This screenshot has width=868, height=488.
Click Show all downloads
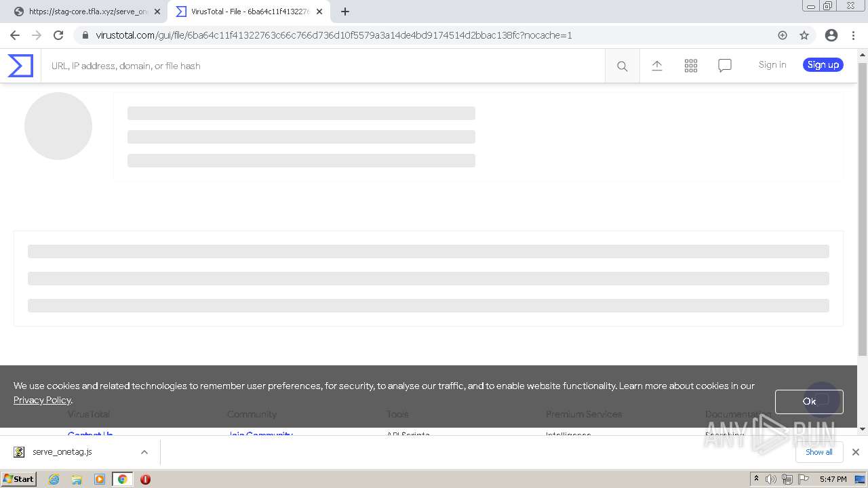(818, 452)
